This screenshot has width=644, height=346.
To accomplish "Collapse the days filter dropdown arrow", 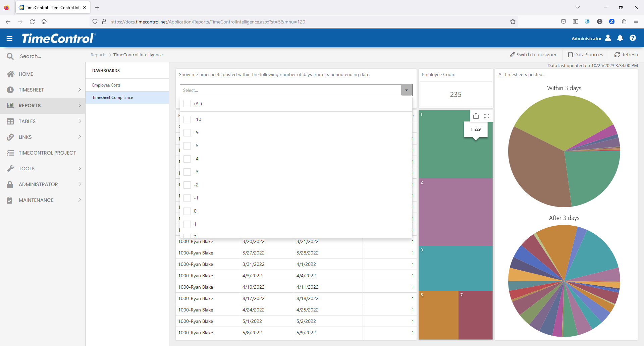I will [407, 90].
